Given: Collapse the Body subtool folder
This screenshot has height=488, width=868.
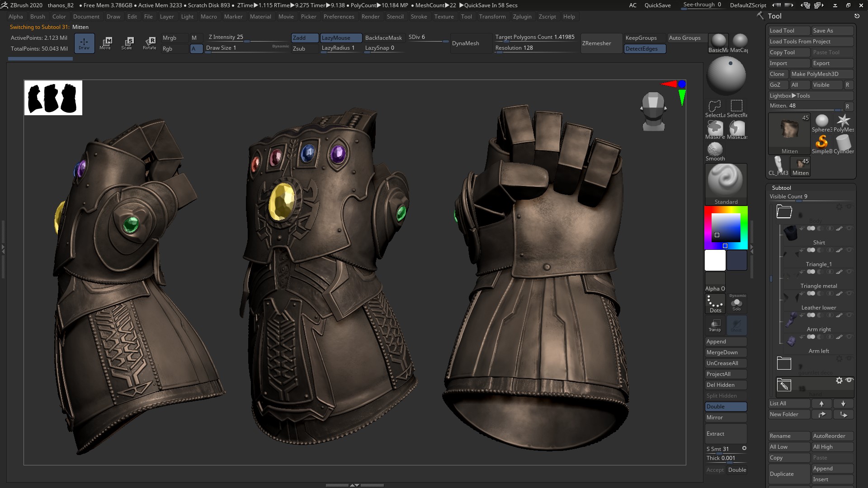Looking at the screenshot, I should tap(784, 211).
